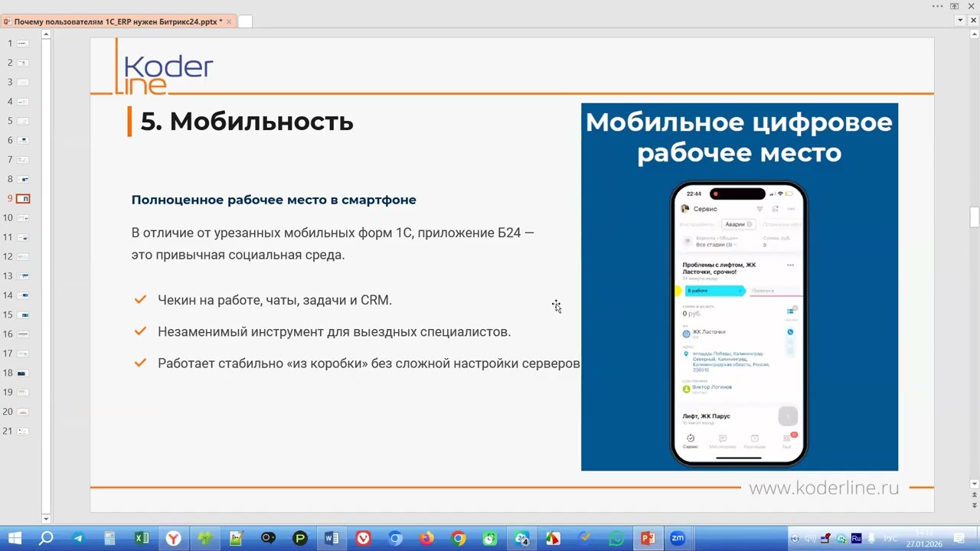Switch to PowerPoint in the taskbar
980x551 pixels.
click(648, 539)
